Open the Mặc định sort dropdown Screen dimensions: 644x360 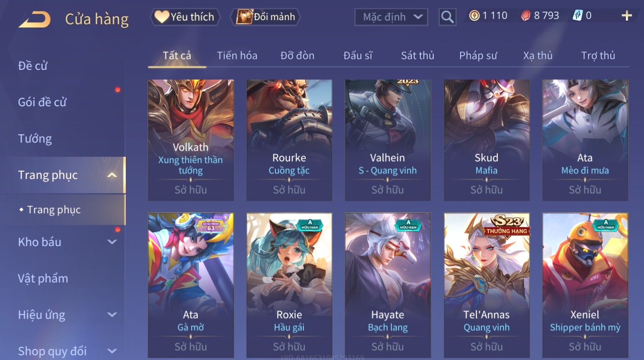[x=391, y=17]
